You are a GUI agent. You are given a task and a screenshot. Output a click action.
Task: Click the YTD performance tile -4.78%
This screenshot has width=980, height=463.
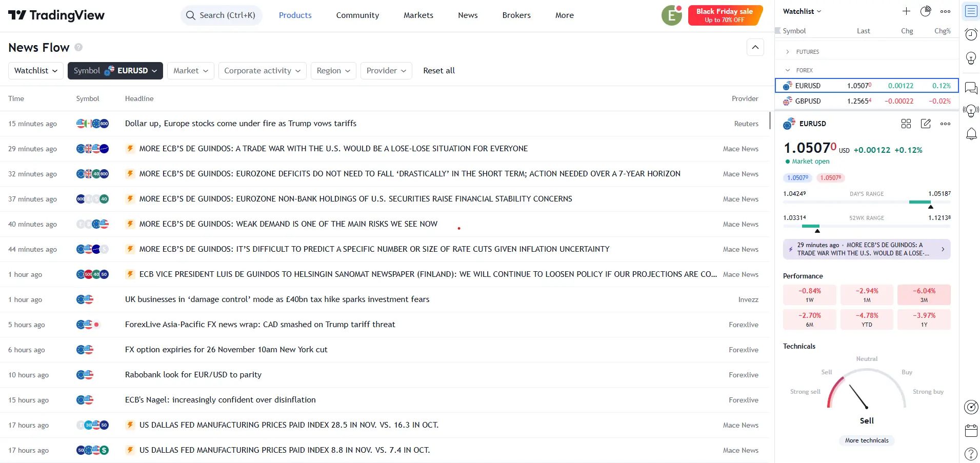pyautogui.click(x=867, y=319)
